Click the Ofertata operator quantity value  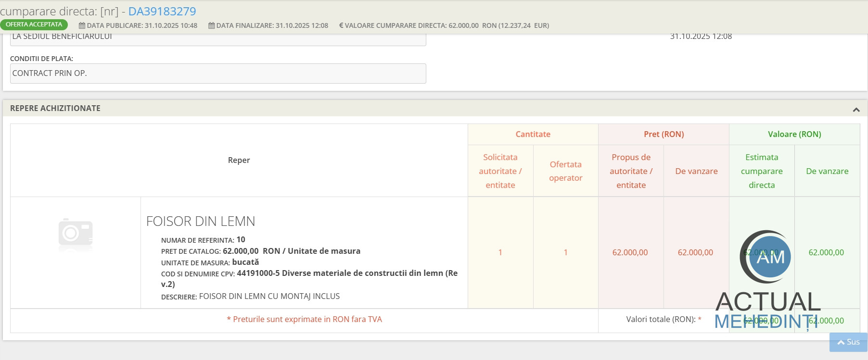(565, 252)
